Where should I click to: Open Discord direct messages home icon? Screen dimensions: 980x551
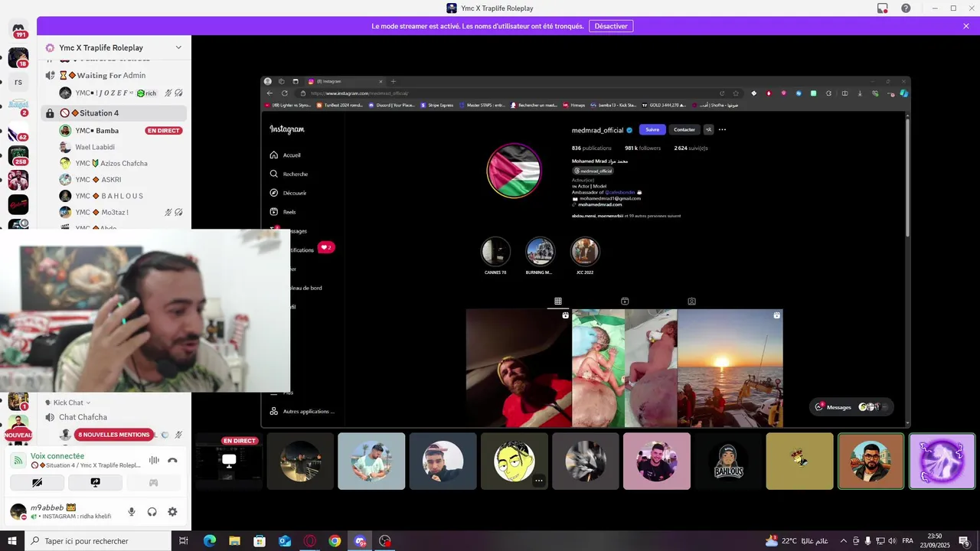click(x=18, y=30)
